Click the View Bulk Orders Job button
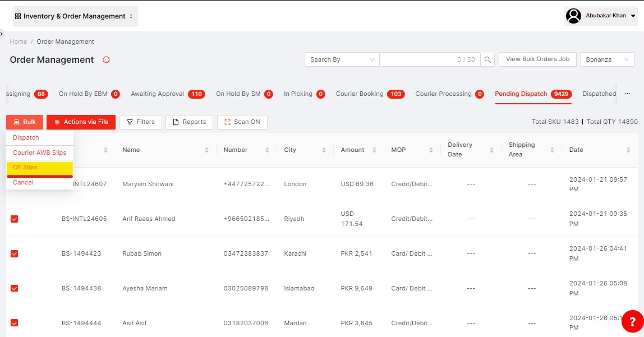This screenshot has height=337, width=644. tap(537, 59)
